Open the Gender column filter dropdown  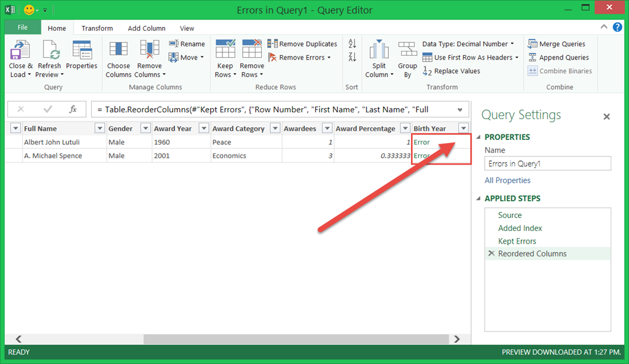[x=145, y=128]
